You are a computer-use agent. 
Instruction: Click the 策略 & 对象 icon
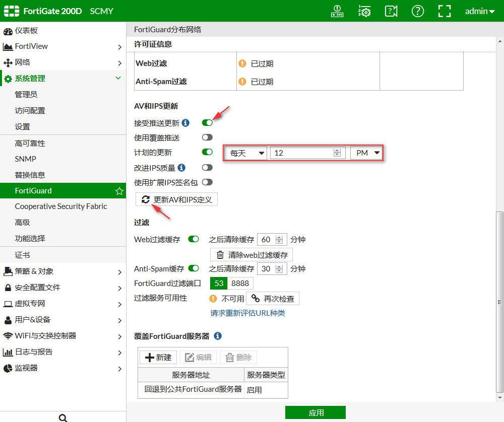tap(8, 271)
